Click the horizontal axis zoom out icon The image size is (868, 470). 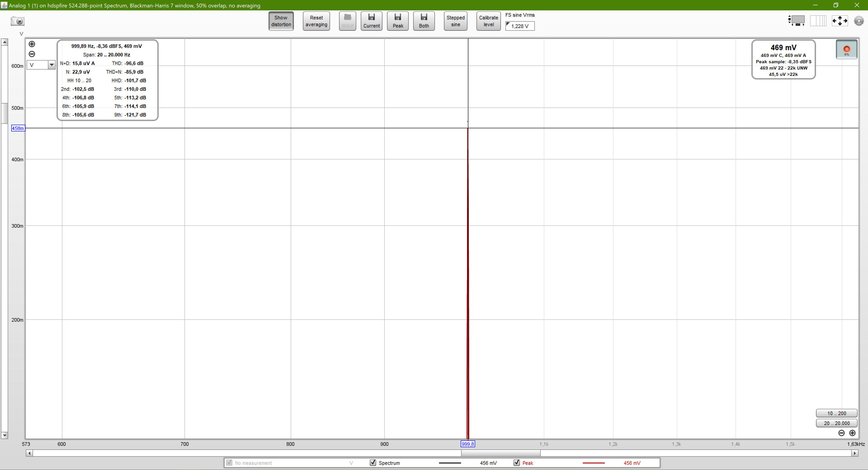(841, 433)
